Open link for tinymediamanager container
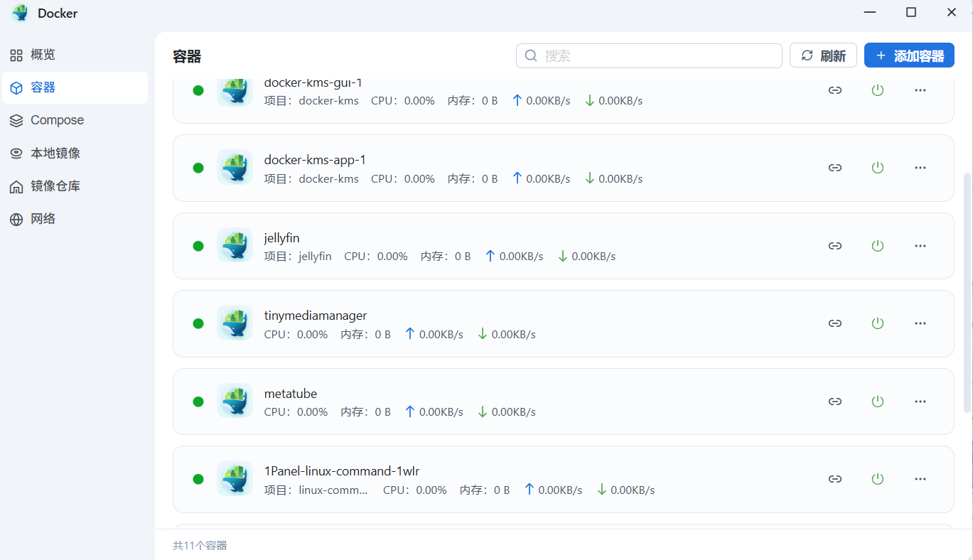 [x=835, y=323]
